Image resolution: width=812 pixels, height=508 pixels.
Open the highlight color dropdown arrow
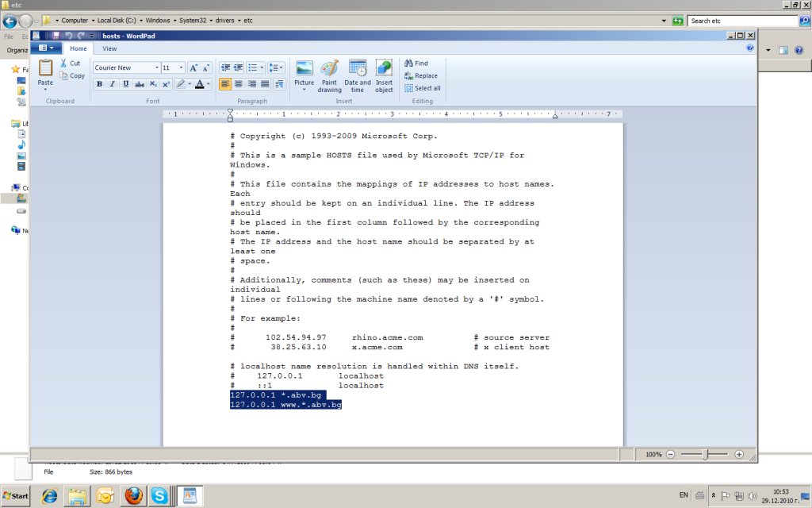[190, 84]
